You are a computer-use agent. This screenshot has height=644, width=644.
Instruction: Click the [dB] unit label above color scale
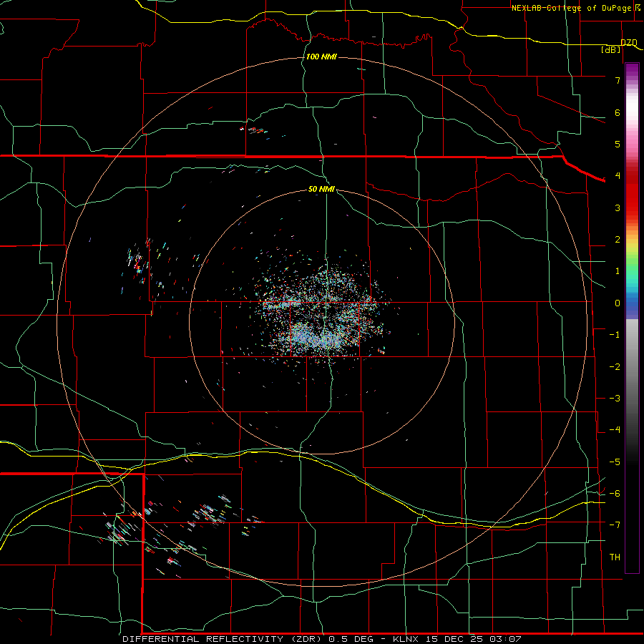pos(610,49)
